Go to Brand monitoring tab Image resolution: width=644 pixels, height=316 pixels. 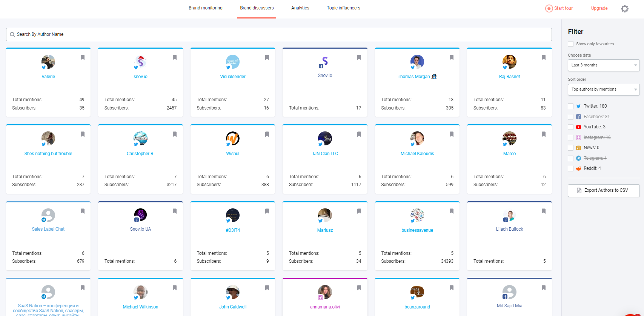[x=206, y=8]
